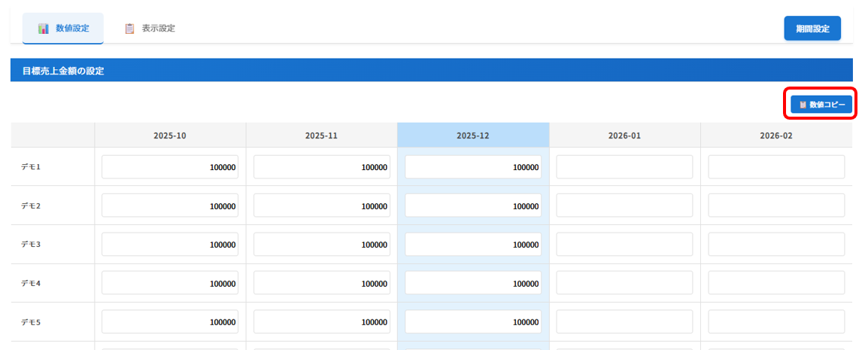Viewport: 868px width, 350px height.
Task: Edit デモ1 value for 2025-10
Action: (x=169, y=167)
